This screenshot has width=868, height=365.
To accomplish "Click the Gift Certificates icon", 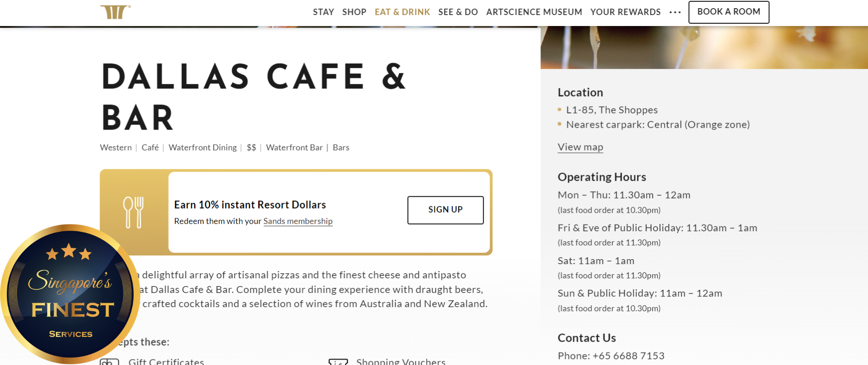I will (x=110, y=362).
